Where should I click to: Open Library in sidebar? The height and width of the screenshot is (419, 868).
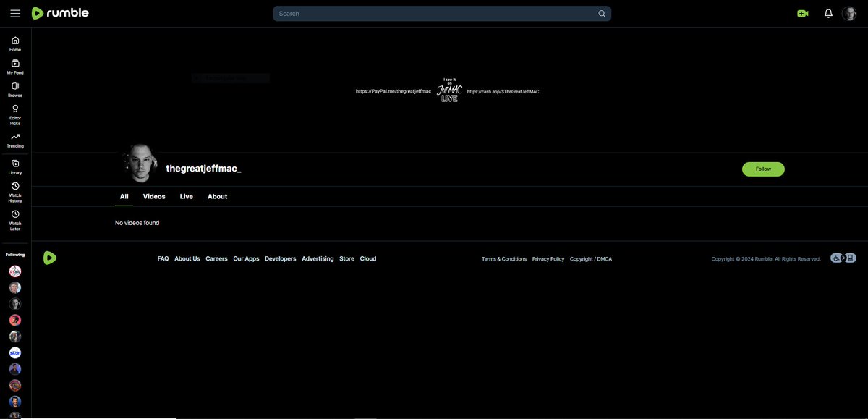[x=15, y=167]
